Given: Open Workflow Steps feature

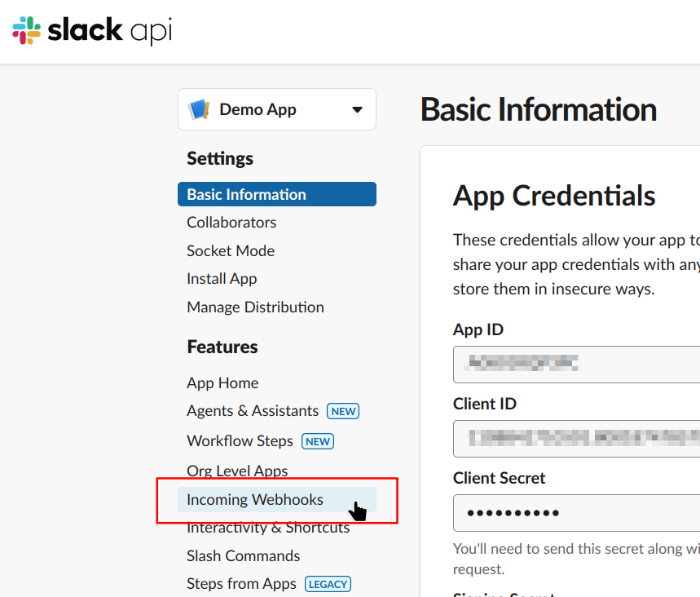Looking at the screenshot, I should point(240,441).
